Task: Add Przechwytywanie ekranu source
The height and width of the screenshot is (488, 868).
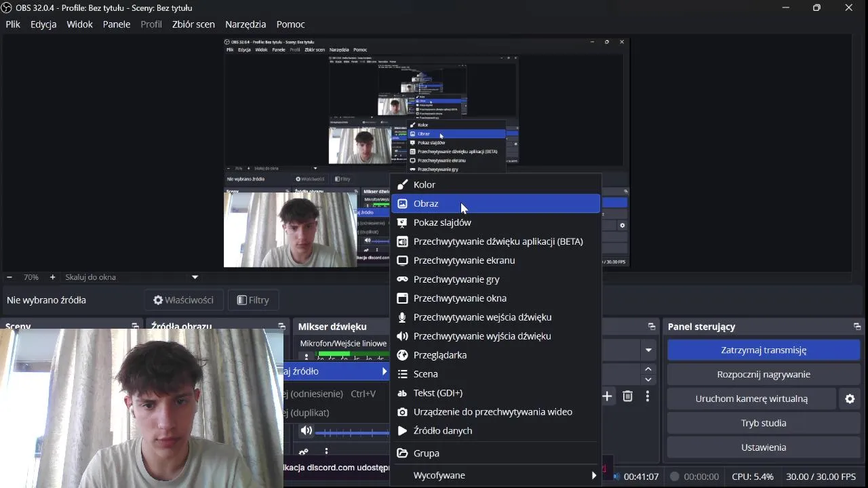Action: click(x=496, y=260)
